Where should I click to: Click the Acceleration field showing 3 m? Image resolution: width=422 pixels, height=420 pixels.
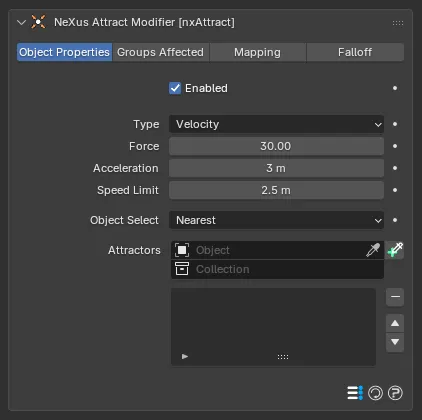click(276, 168)
